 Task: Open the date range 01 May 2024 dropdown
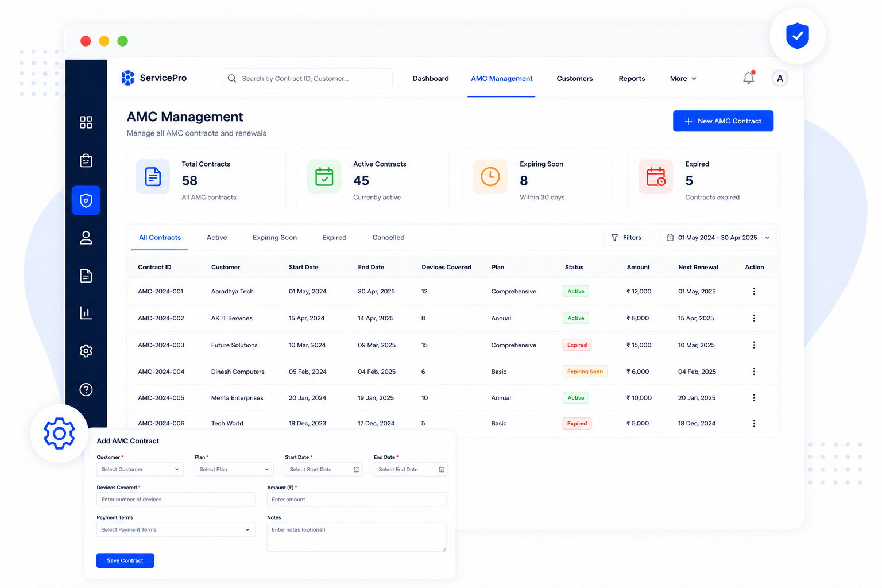718,238
